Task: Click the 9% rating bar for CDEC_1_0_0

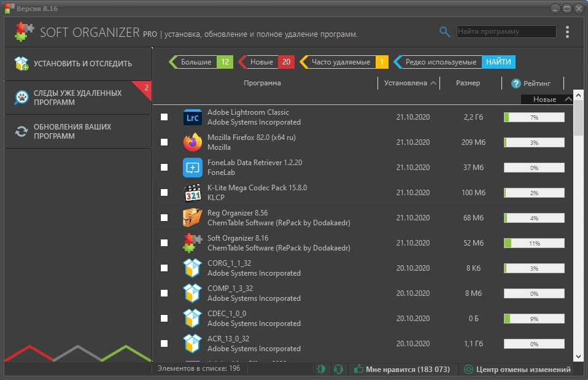Action: coord(534,319)
